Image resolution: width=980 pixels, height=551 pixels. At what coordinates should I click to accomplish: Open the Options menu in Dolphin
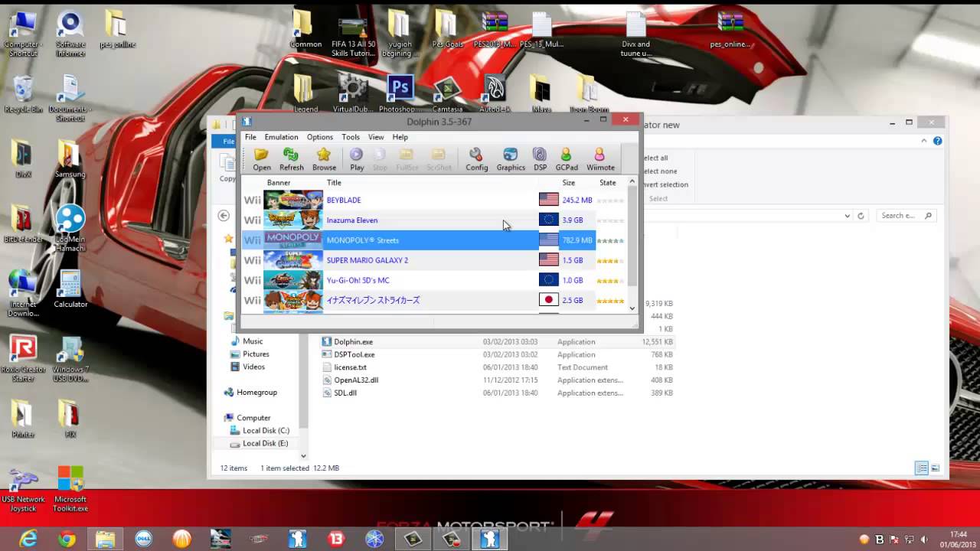[x=320, y=137]
